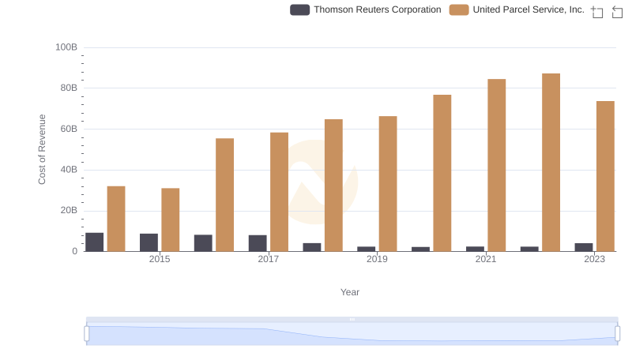Click the Year axis title
The width and height of the screenshot is (632, 364).
click(349, 292)
